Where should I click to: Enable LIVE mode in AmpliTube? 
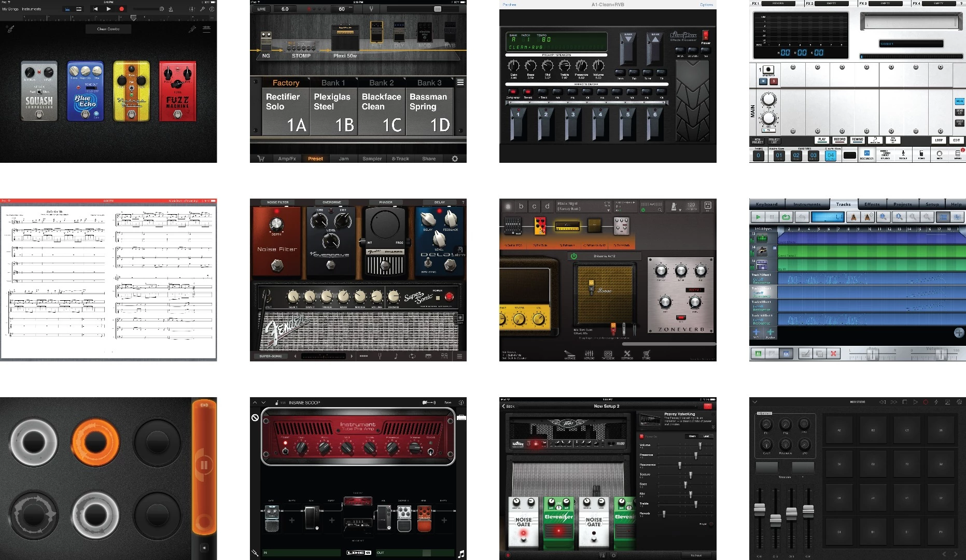261,9
